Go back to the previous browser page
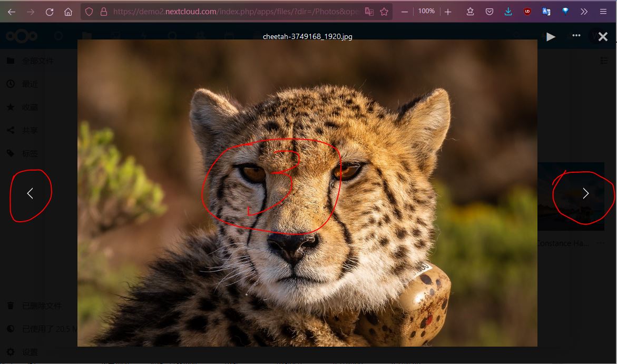Image resolution: width=617 pixels, height=364 pixels. tap(12, 12)
